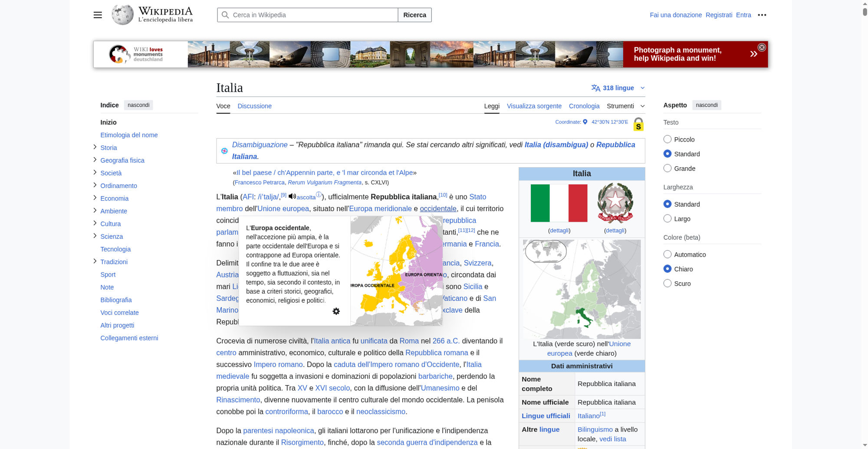Click the Italian Republic emblem image
The image size is (868, 449).
click(615, 203)
